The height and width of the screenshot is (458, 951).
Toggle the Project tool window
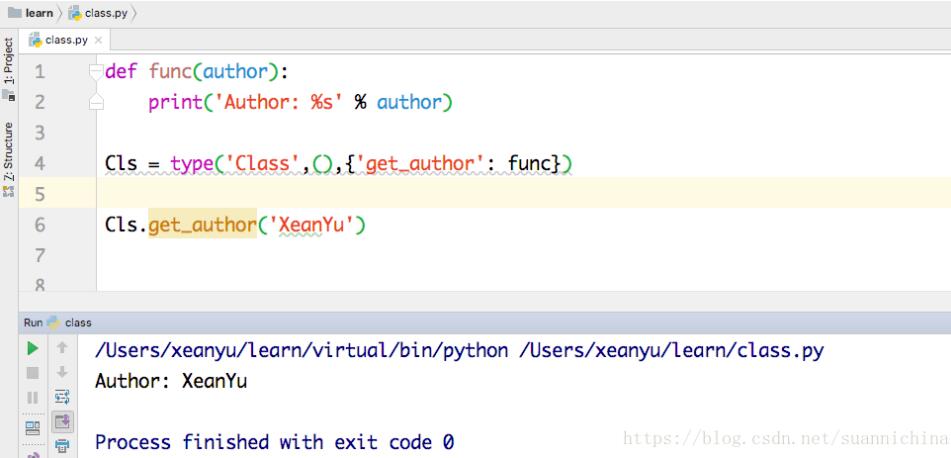pos(8,69)
